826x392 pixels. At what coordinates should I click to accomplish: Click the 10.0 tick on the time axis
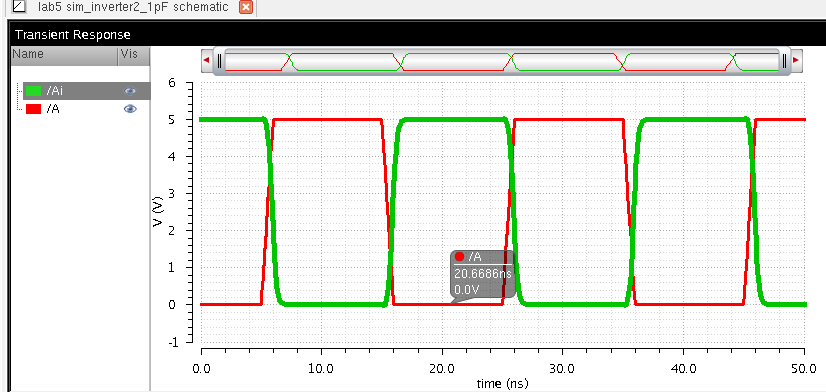tap(321, 367)
